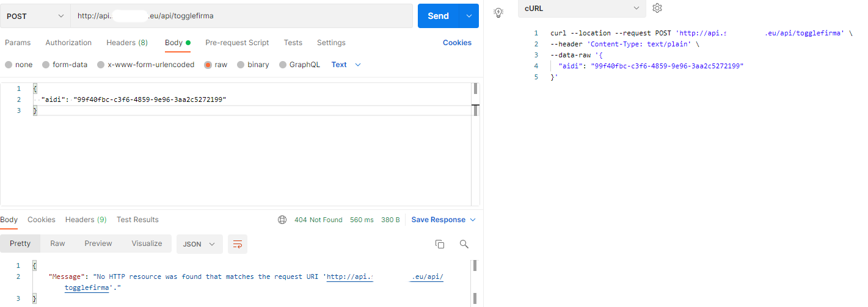Open the Cookies link
Viewport: 868px width, 307px height.
(457, 43)
